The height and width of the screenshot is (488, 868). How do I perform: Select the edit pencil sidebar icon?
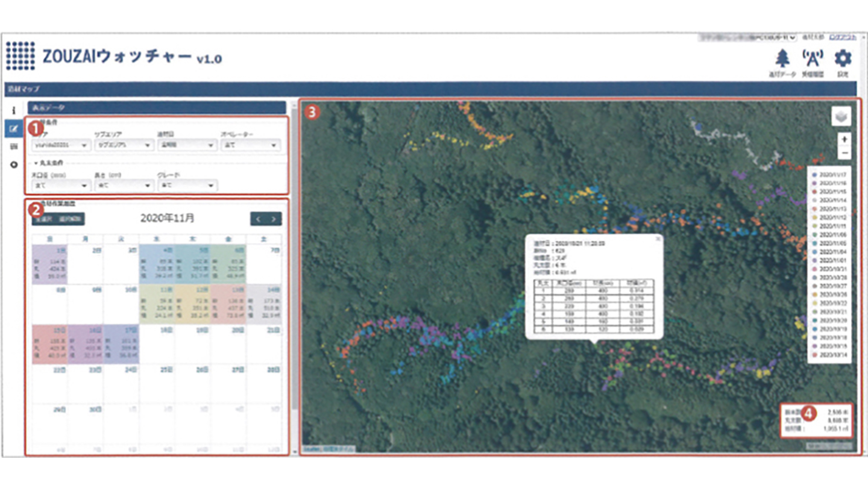tap(13, 128)
